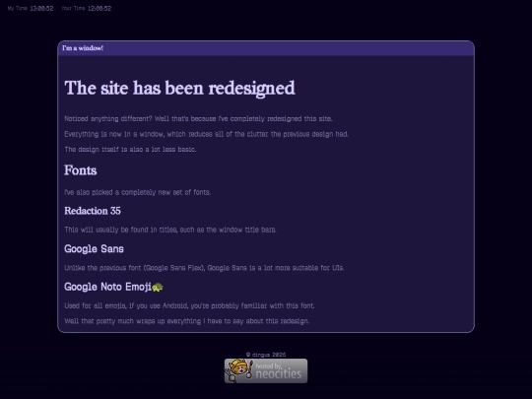The height and width of the screenshot is (399, 532).
Task: Click the 'Fonts' heading
Action: pyautogui.click(x=81, y=170)
